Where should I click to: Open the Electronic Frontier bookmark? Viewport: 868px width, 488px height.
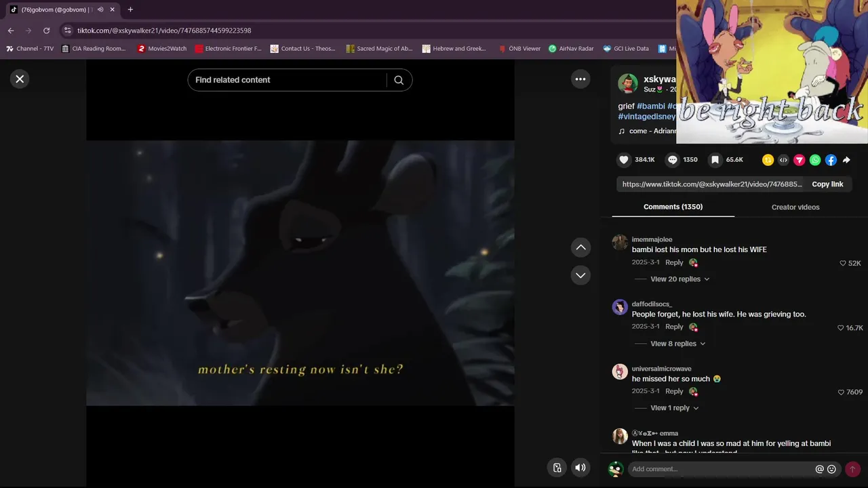pos(229,49)
